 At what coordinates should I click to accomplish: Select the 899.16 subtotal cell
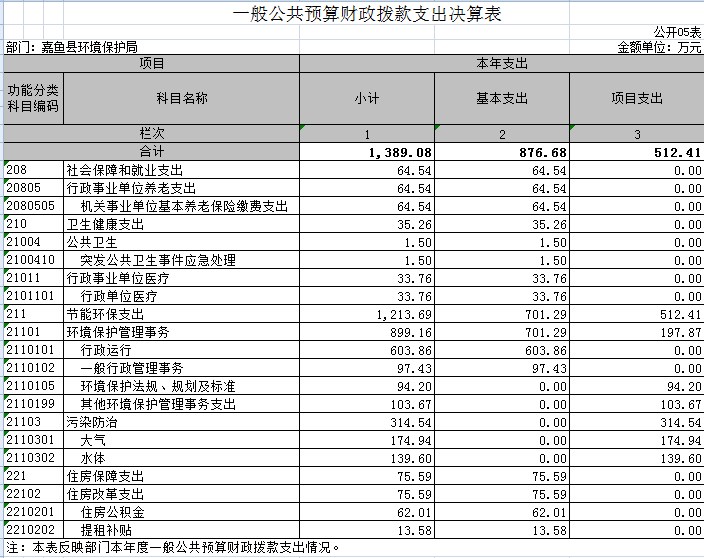point(367,332)
